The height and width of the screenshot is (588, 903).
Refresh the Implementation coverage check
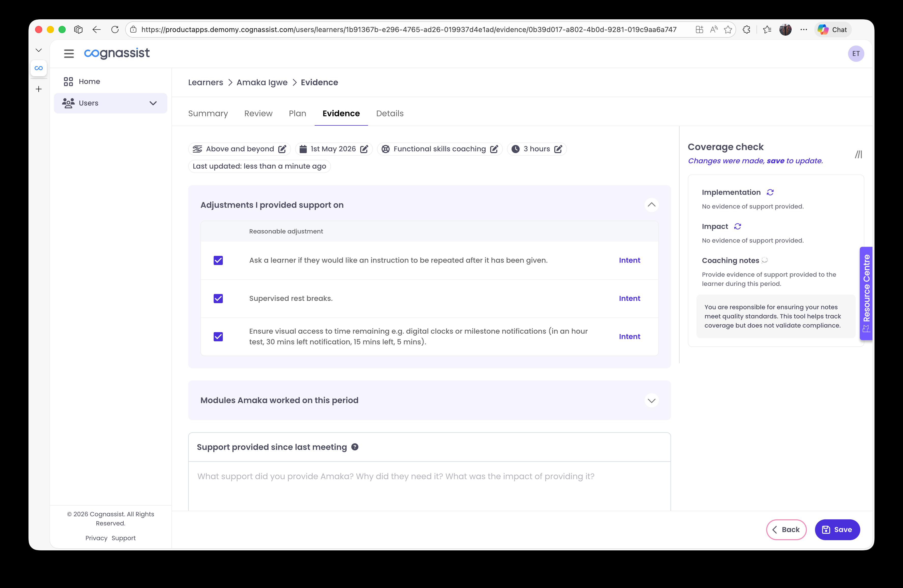pos(770,192)
